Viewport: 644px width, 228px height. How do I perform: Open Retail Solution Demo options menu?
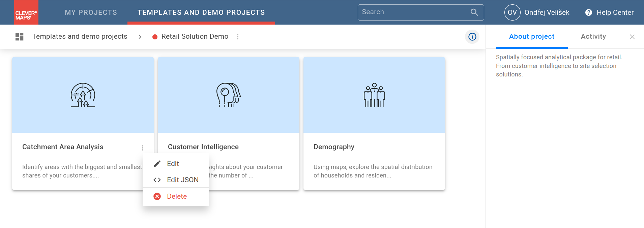[x=238, y=37]
